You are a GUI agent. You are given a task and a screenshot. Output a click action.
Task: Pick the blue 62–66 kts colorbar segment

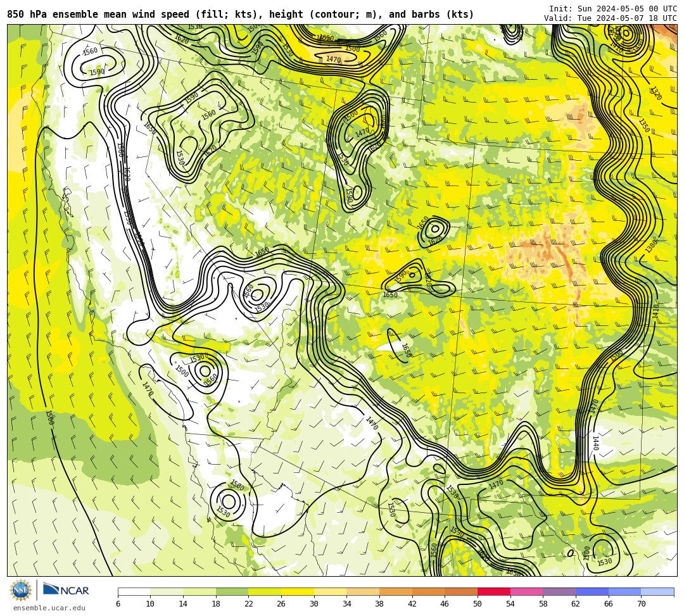pos(592,591)
